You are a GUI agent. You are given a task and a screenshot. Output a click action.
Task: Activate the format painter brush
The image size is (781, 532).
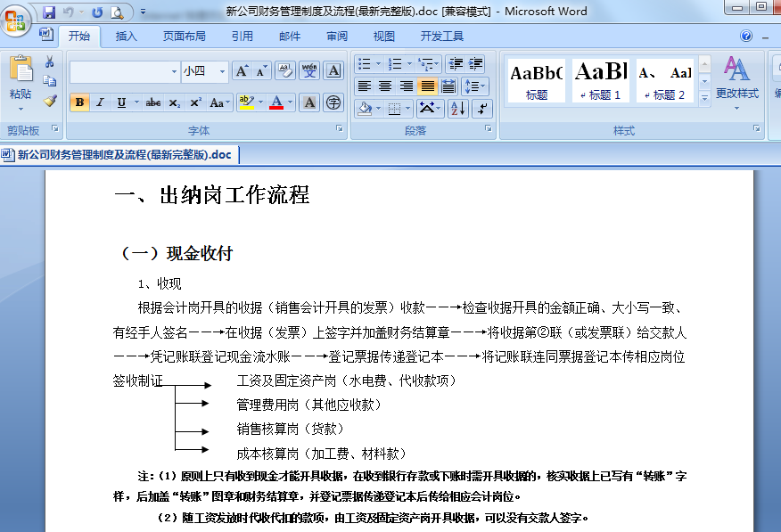(x=50, y=101)
